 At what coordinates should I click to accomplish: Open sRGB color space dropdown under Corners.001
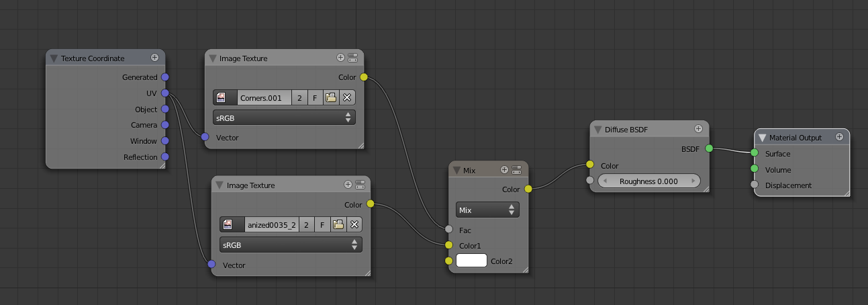(284, 118)
